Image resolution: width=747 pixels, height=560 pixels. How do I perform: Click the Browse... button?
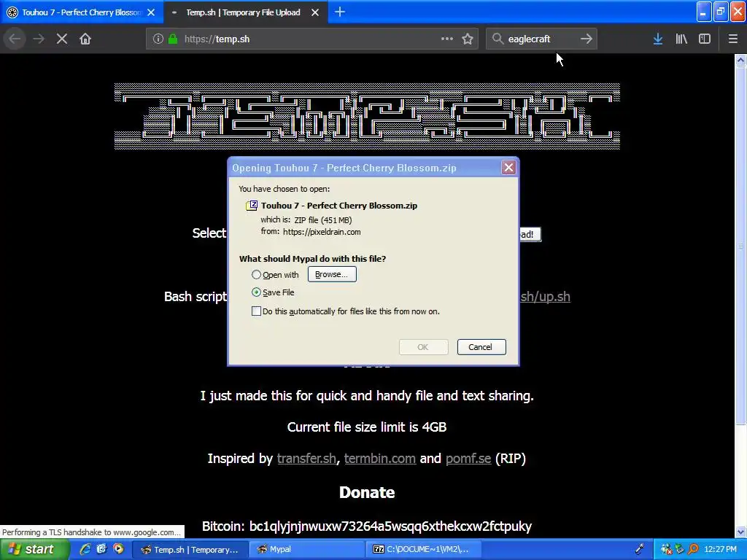coord(332,274)
